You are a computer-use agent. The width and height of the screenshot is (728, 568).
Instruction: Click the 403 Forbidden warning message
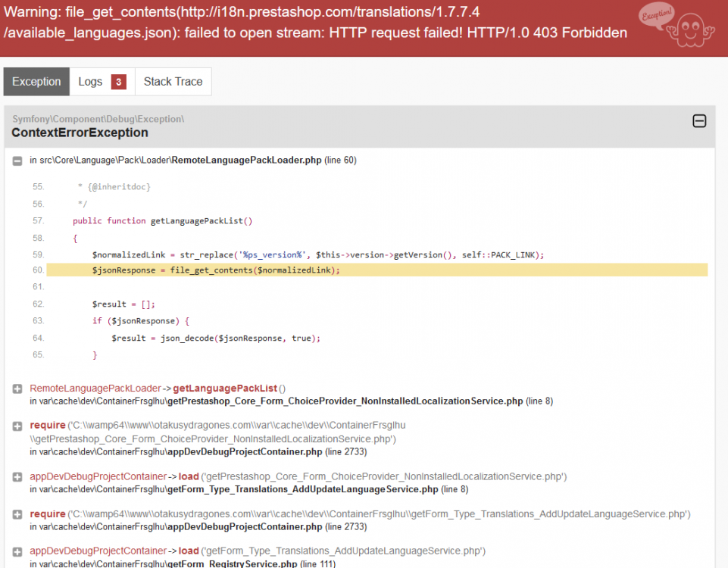tap(316, 22)
